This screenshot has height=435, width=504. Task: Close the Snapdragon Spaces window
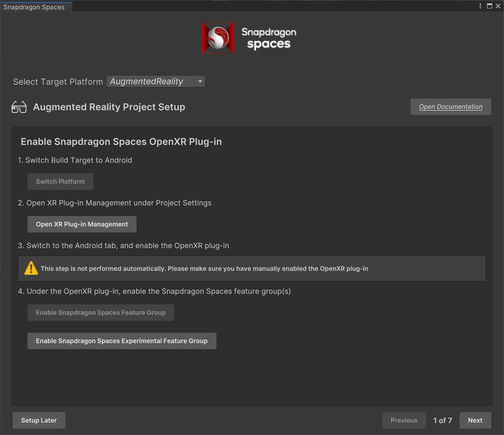pyautogui.click(x=498, y=6)
